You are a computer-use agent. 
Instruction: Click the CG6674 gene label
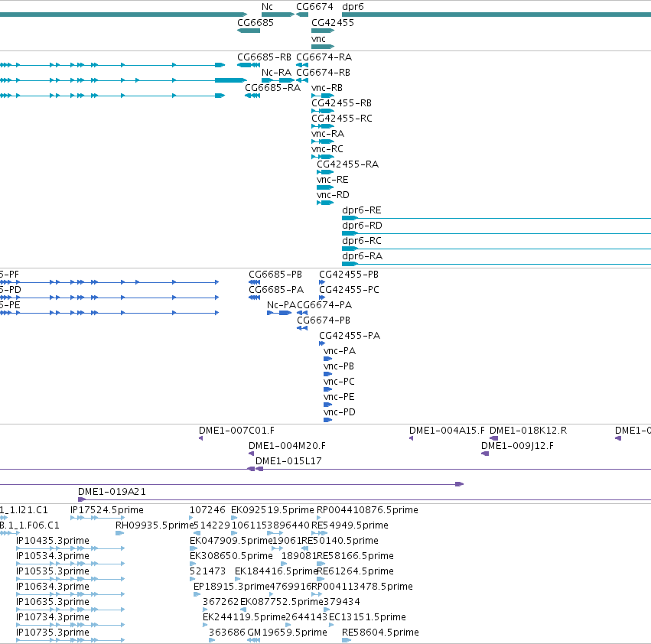click(x=314, y=7)
